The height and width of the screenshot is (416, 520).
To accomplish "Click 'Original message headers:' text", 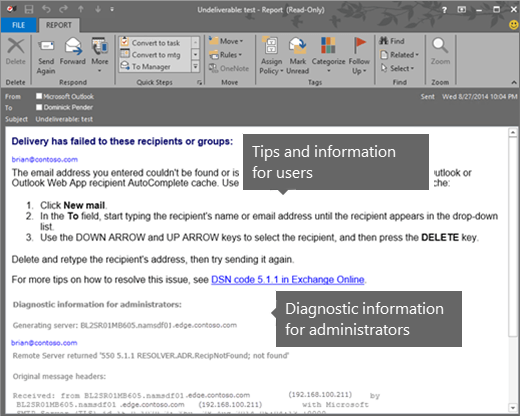I will coord(59,376).
